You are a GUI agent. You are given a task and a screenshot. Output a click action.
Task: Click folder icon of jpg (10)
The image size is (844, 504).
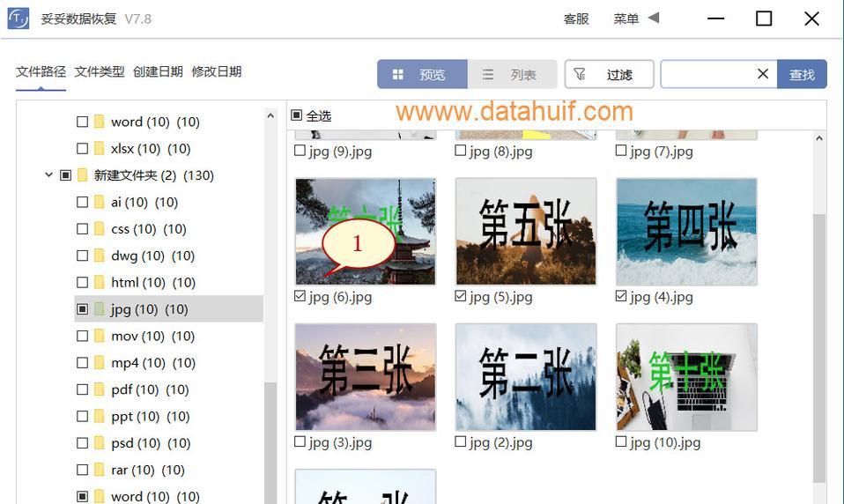click(99, 309)
